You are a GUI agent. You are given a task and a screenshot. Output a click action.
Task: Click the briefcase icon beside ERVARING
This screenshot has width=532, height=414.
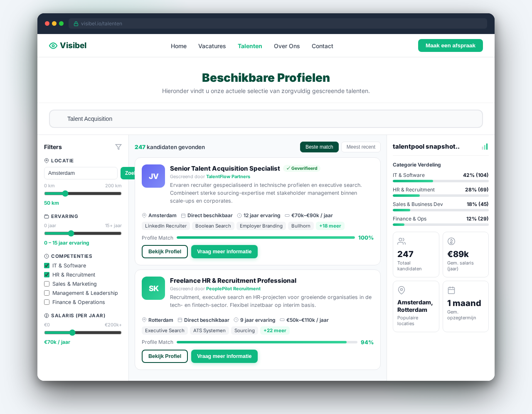47,216
